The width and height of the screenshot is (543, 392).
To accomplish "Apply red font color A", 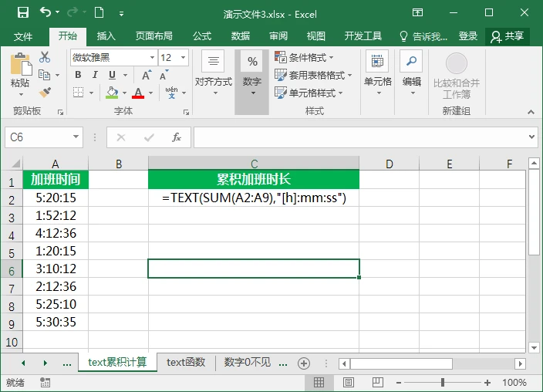I will click(x=138, y=93).
